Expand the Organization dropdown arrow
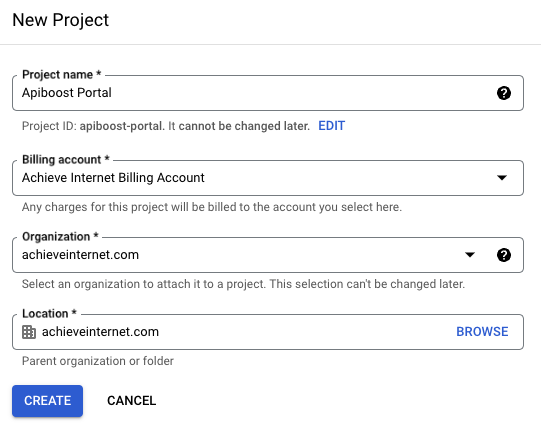541x435 pixels. (x=470, y=255)
